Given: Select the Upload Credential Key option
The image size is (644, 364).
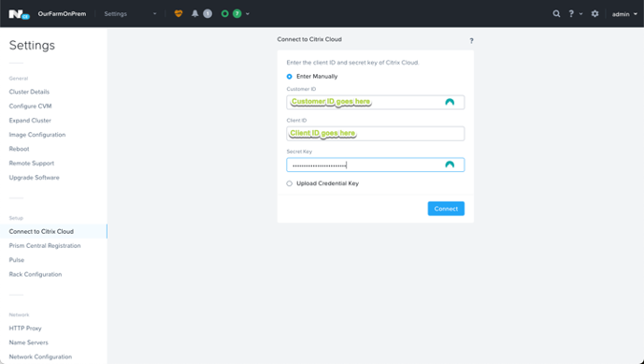Looking at the screenshot, I should (290, 183).
